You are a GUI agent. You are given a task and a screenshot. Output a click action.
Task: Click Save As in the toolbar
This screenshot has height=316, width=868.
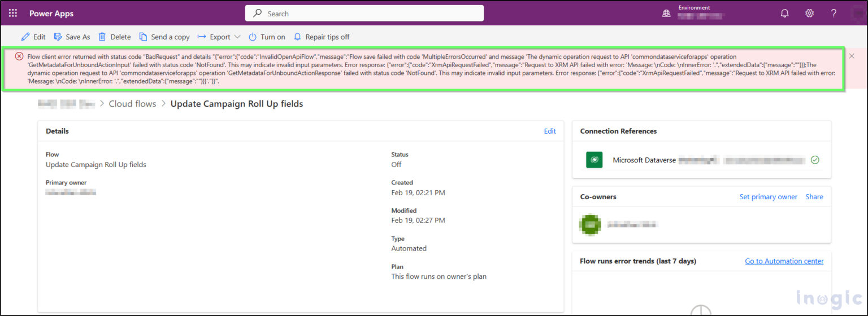pos(72,37)
